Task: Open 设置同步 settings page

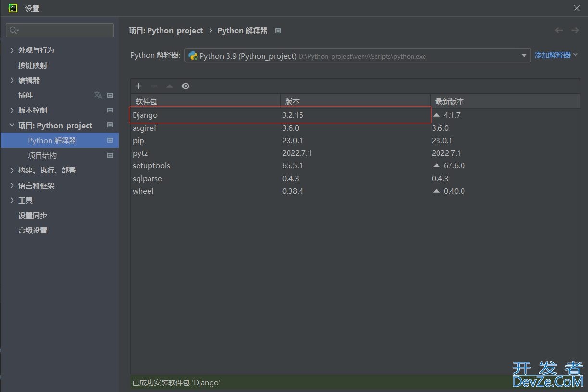Action: pyautogui.click(x=33, y=216)
